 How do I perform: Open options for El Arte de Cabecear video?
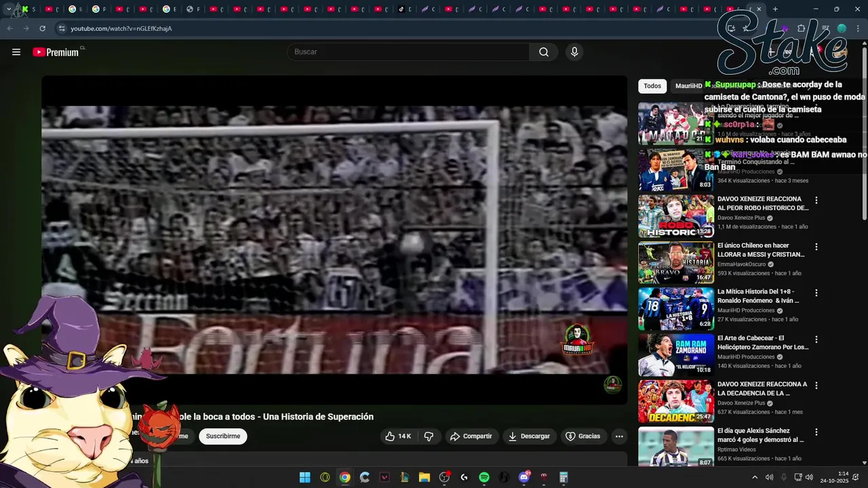(x=816, y=339)
